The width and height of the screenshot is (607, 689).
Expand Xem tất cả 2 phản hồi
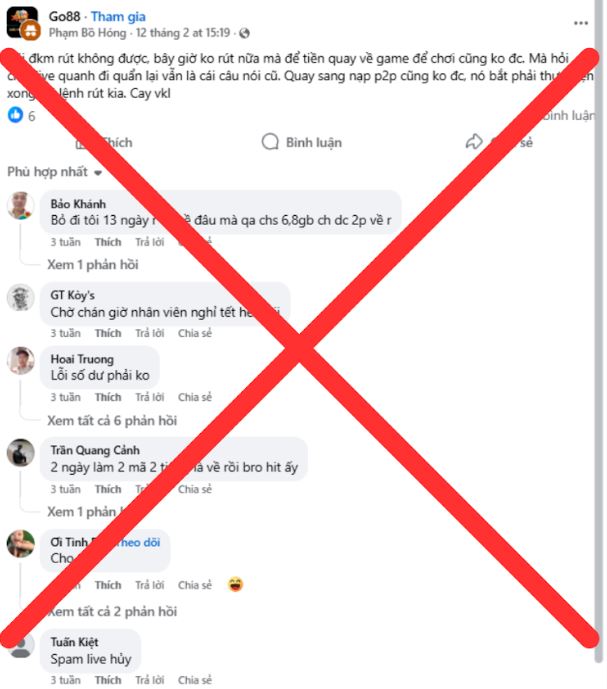click(x=112, y=612)
